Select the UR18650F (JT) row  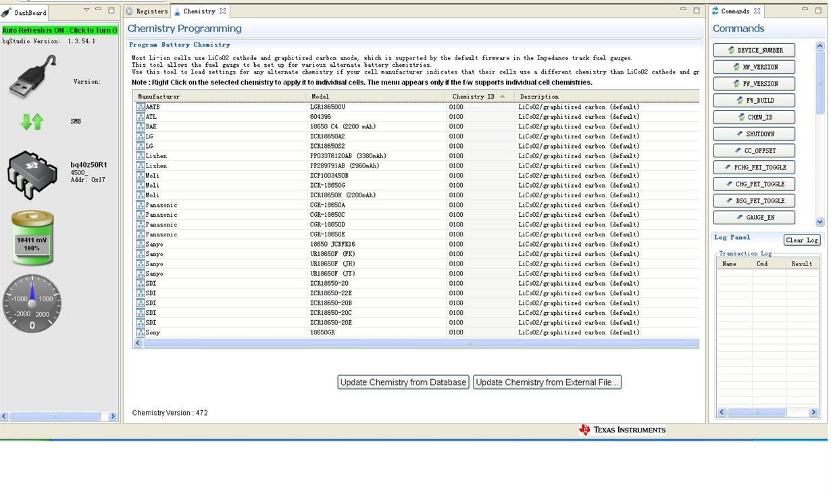(416, 274)
